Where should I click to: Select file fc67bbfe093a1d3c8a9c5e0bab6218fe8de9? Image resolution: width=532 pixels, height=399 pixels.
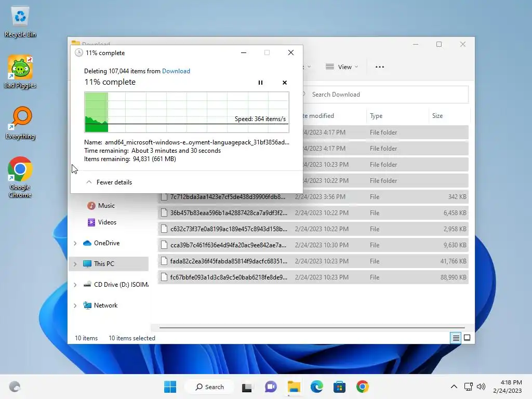click(x=313, y=277)
